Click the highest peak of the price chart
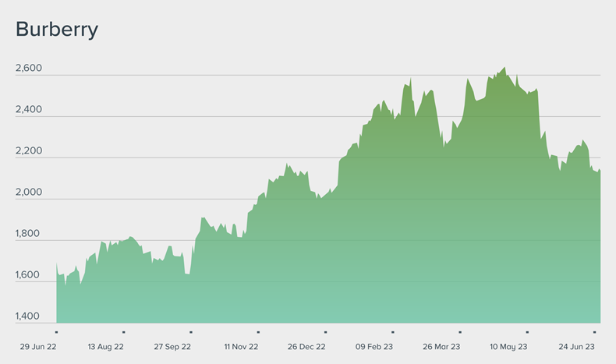Screen dimensions: 616x364 point(504,68)
